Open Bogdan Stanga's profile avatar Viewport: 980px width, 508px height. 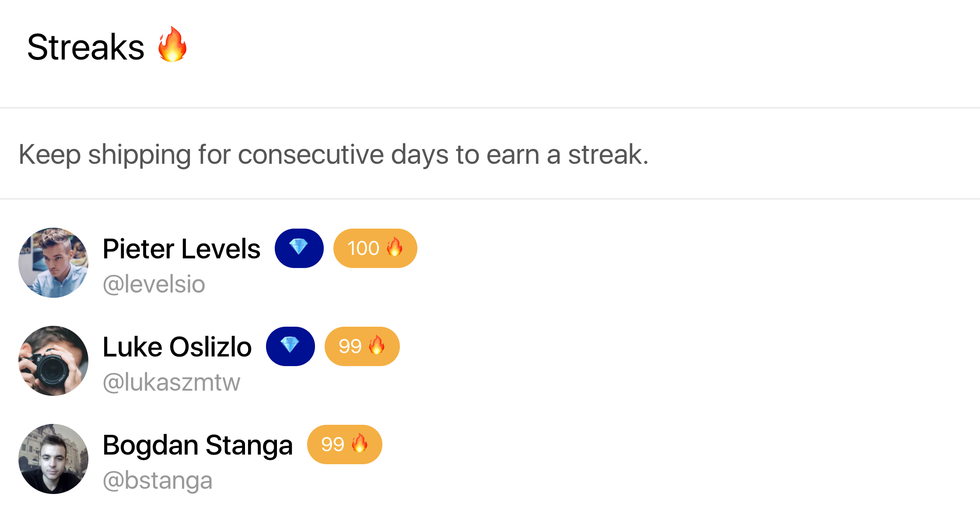(53, 459)
